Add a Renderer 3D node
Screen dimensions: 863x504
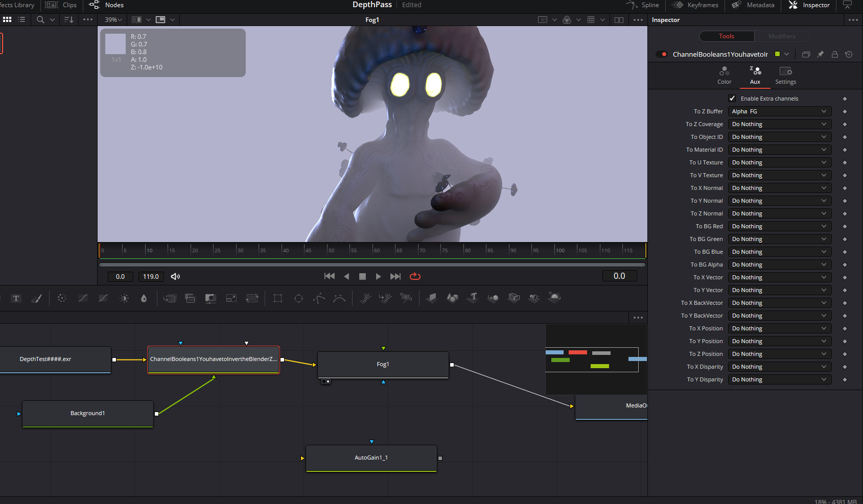pyautogui.click(x=554, y=298)
